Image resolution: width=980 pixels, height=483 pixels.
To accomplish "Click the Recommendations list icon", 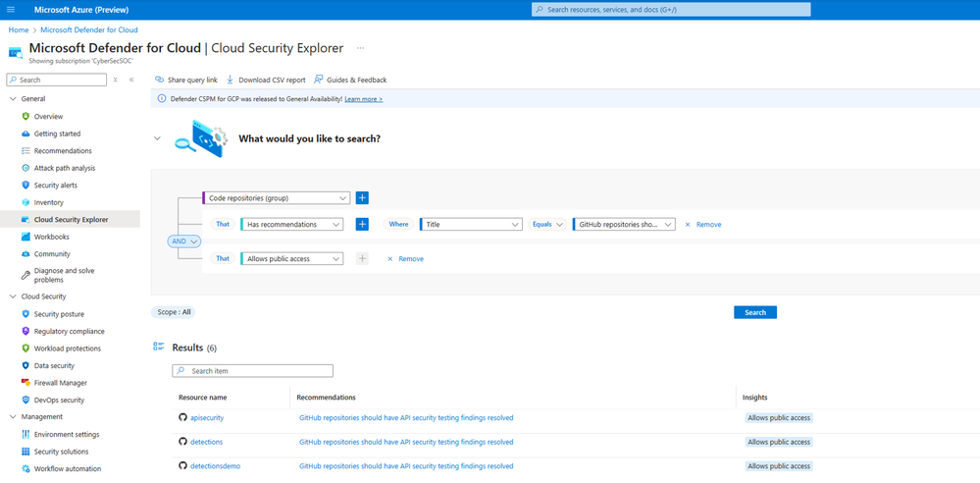I will point(26,151).
